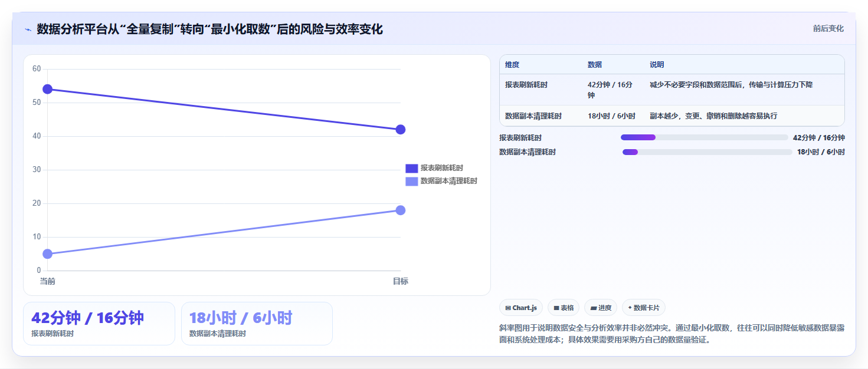Click the lightning icon beside the card title
Viewport: 868px width, 369px height.
[28, 29]
